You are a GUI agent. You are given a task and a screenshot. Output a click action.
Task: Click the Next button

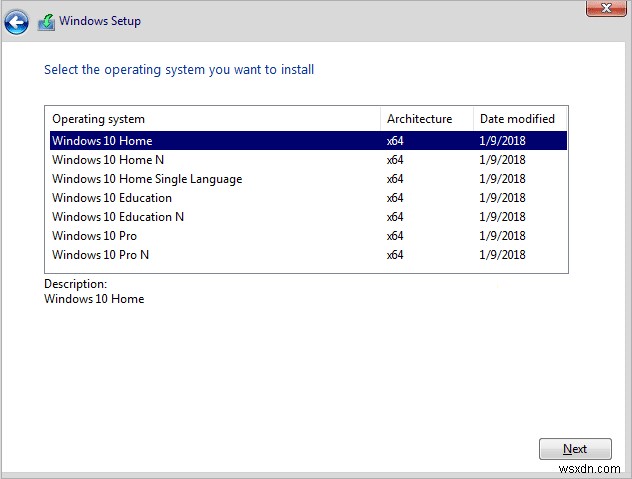(x=574, y=449)
